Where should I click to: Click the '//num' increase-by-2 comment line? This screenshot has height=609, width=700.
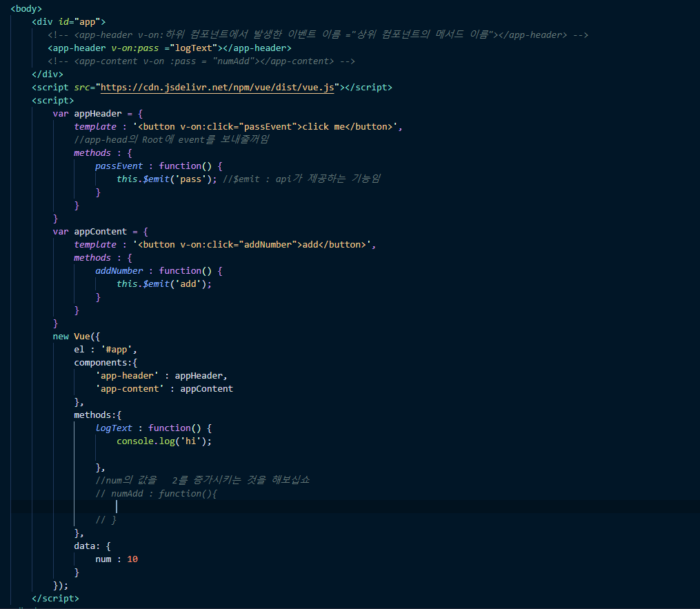202,481
